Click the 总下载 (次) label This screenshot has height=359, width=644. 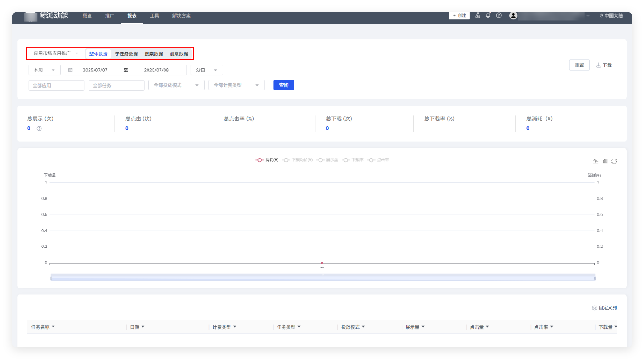tap(339, 119)
